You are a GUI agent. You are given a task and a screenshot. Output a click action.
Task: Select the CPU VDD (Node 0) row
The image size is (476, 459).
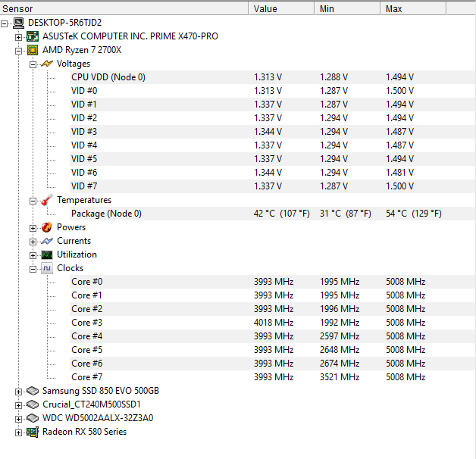tap(273, 77)
